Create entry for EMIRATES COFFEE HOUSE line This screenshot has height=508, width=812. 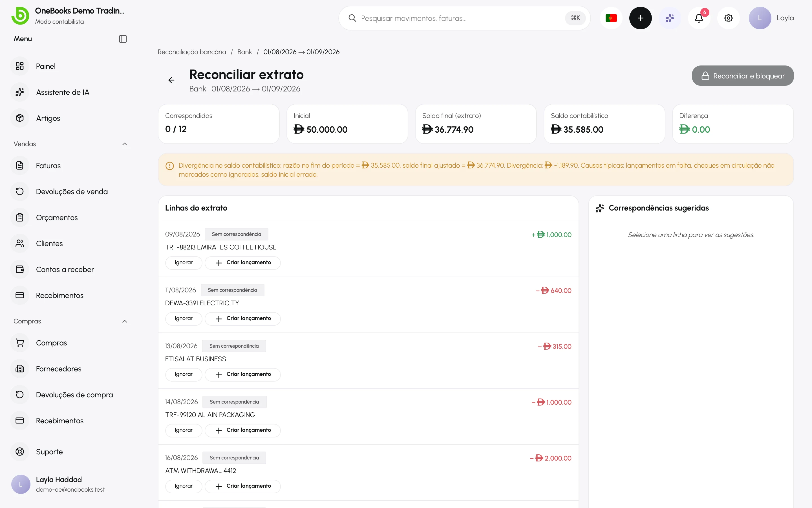pos(242,262)
